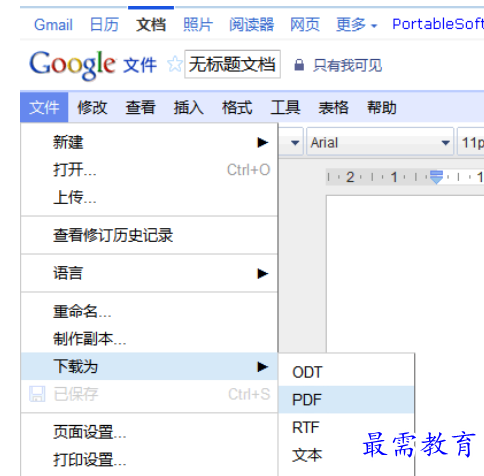Image resolution: width=484 pixels, height=476 pixels.
Task: Click the 无标题文档 title field
Action: pyautogui.click(x=232, y=64)
